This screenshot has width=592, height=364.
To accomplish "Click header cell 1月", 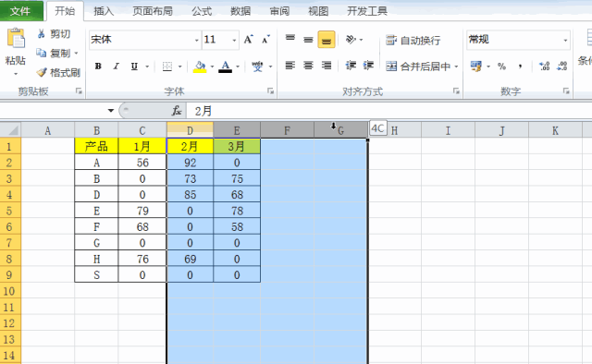I will point(142,146).
